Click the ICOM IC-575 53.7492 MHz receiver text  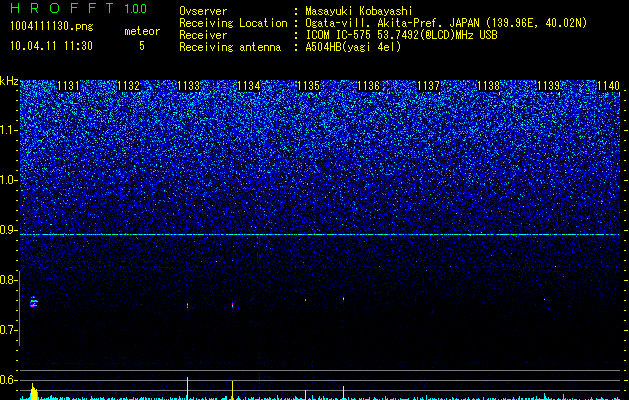coord(401,35)
